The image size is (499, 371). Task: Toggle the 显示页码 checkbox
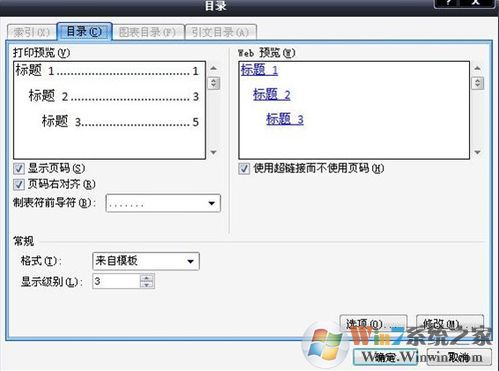point(19,168)
